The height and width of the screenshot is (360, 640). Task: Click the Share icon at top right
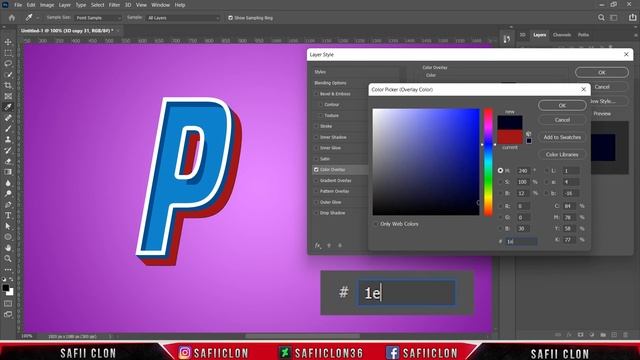(632, 18)
